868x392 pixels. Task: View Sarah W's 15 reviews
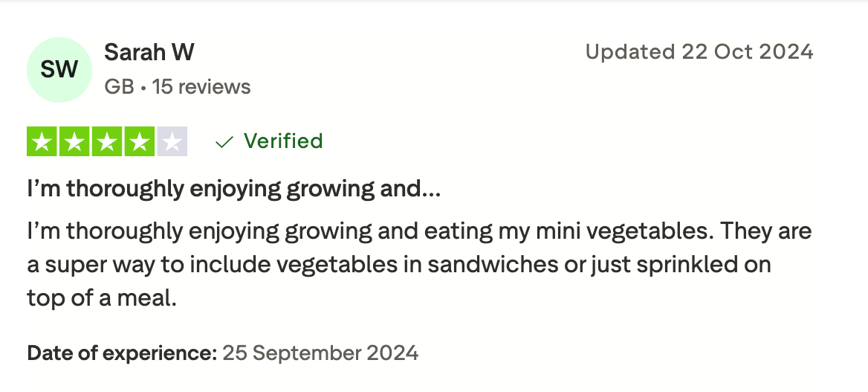201,87
